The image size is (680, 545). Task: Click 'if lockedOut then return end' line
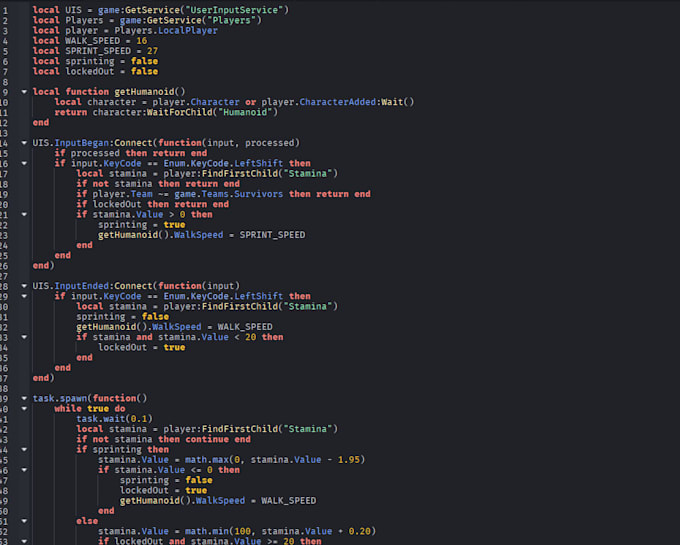pyautogui.click(x=153, y=204)
